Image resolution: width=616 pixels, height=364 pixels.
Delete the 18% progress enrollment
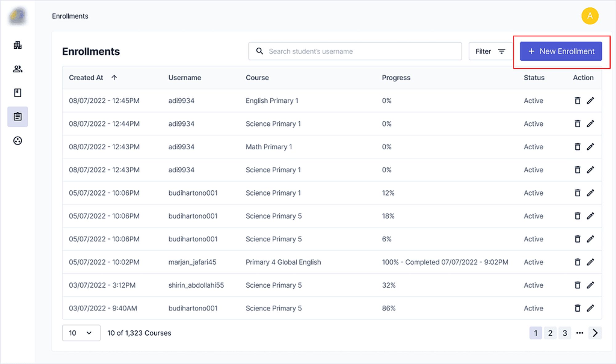point(577,216)
